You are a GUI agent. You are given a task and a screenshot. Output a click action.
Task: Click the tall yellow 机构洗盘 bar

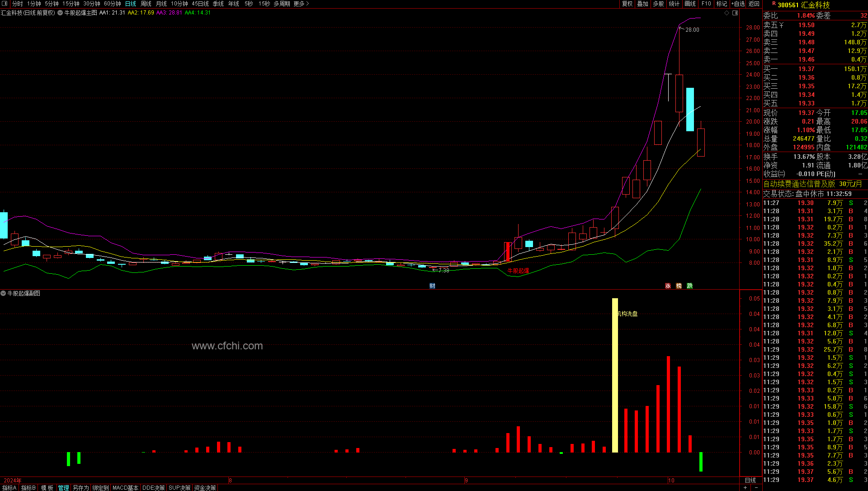[x=615, y=375]
